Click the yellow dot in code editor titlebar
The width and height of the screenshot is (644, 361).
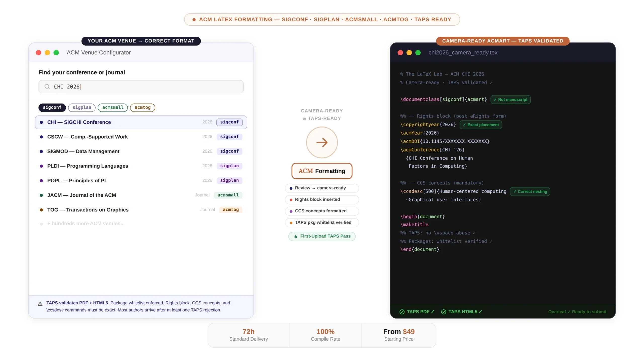(x=409, y=53)
